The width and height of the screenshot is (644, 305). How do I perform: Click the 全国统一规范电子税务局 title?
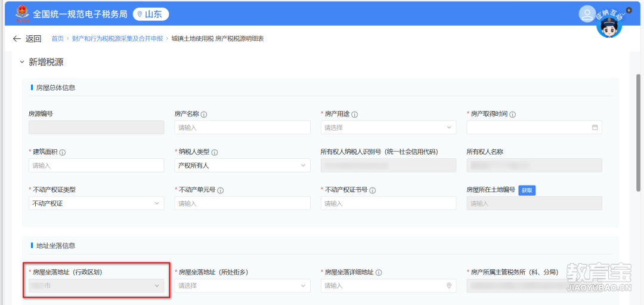(80, 14)
